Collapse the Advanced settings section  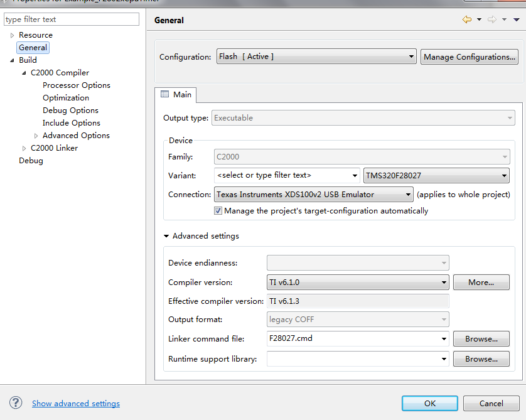[166, 236]
